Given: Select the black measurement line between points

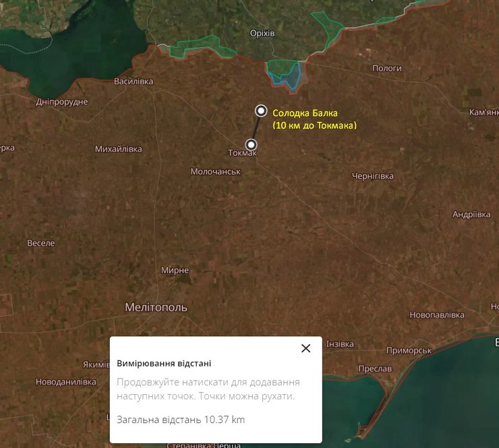Looking at the screenshot, I should 256,128.
